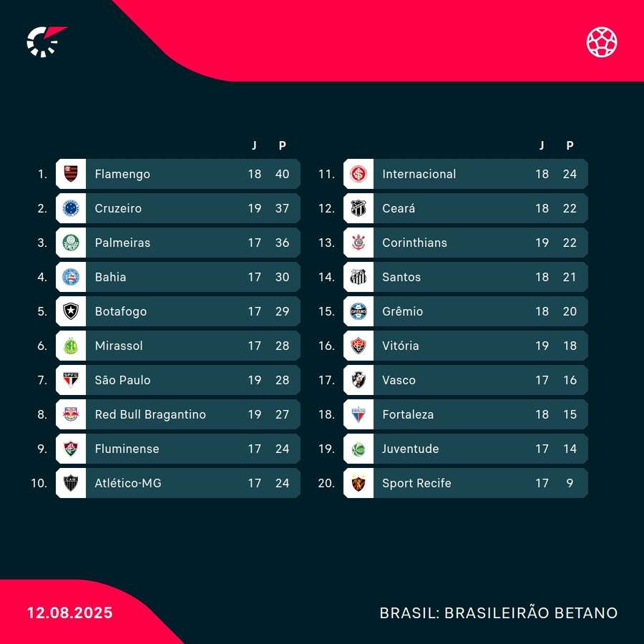Select the Vasco club crest
The width and height of the screenshot is (644, 644).
pyautogui.click(x=358, y=380)
